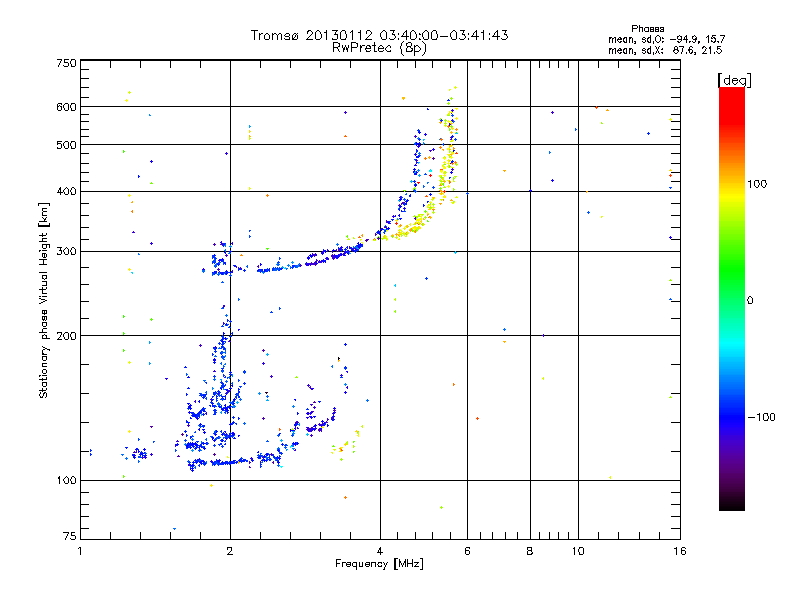Click the y-axis tick label '300'

click(x=66, y=251)
